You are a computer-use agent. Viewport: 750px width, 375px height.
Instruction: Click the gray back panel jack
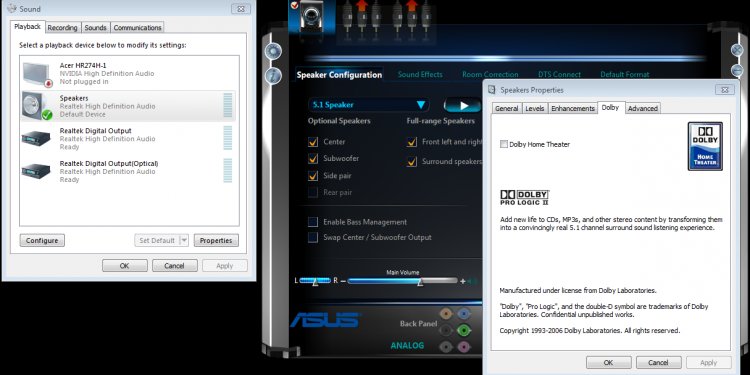click(x=446, y=346)
